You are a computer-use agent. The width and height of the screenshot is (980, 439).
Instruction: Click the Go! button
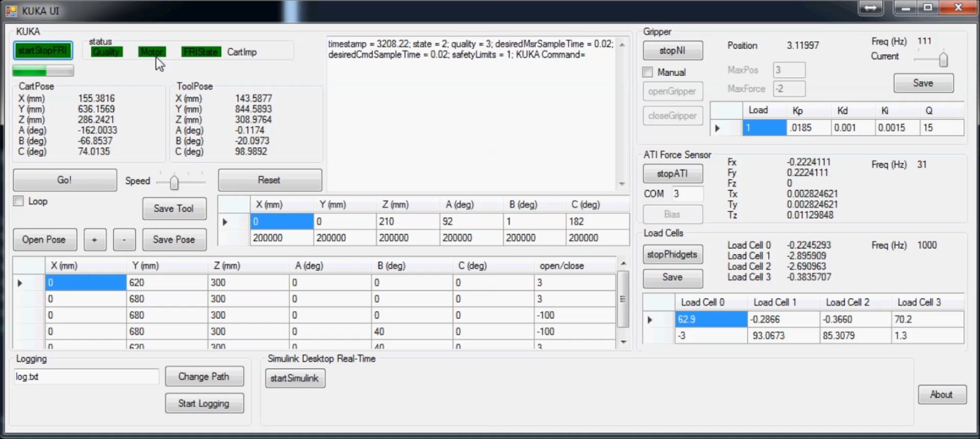pyautogui.click(x=65, y=180)
